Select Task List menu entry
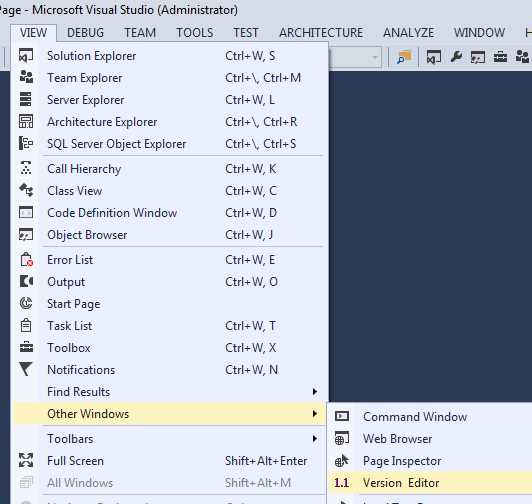 (x=170, y=325)
